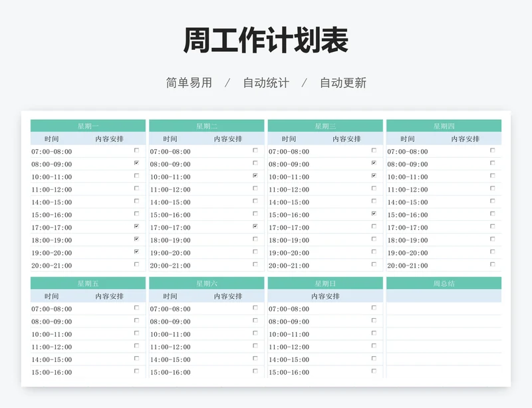
Task: Click 内容安排 column header under 星期二
Action: point(228,139)
